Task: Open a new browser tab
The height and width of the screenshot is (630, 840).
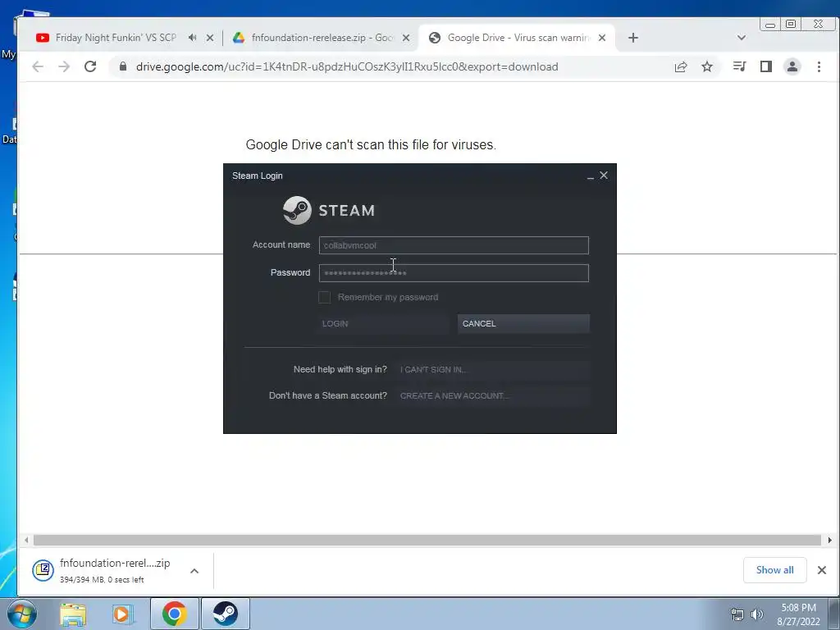Action: [x=633, y=38]
